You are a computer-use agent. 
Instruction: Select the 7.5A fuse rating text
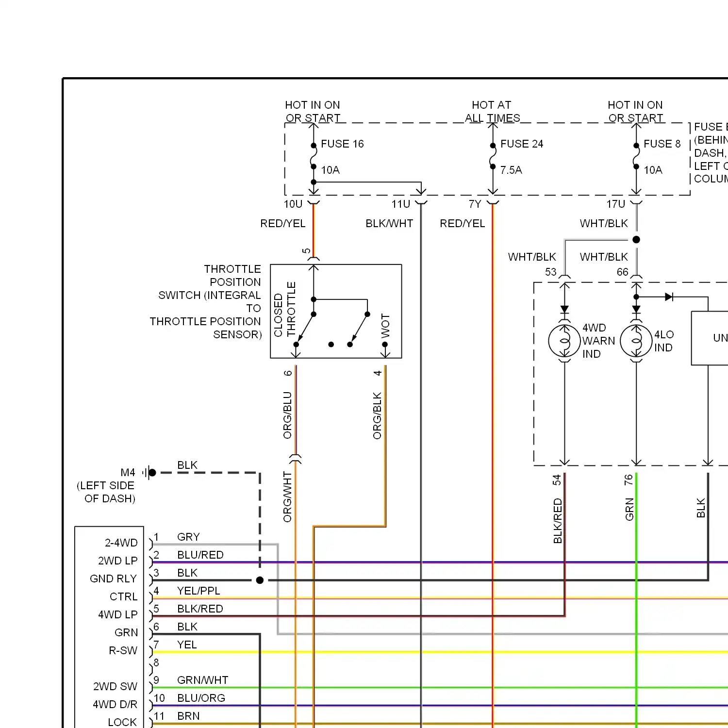pyautogui.click(x=511, y=170)
